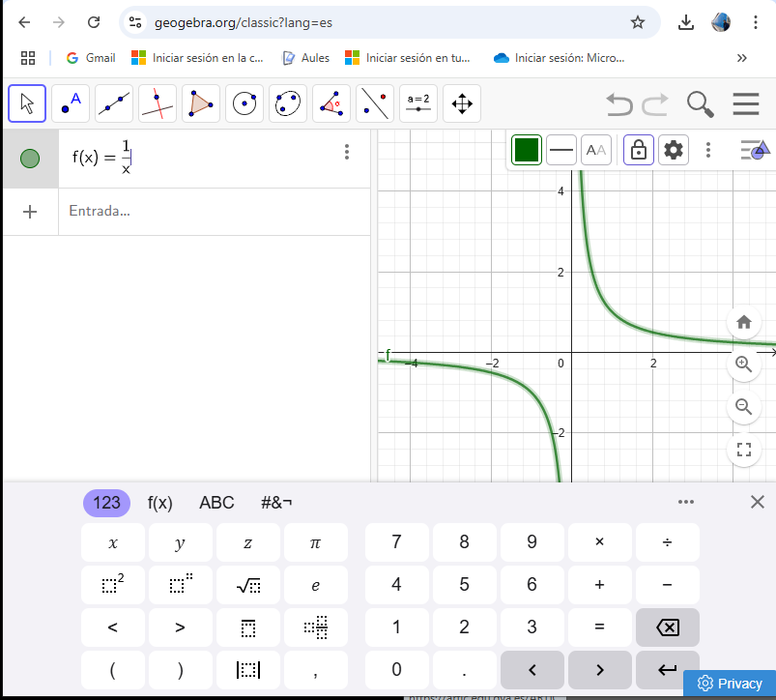Screen dimensions: 776x700
Task: Toggle visibility of function f(x)
Action: tap(30, 158)
